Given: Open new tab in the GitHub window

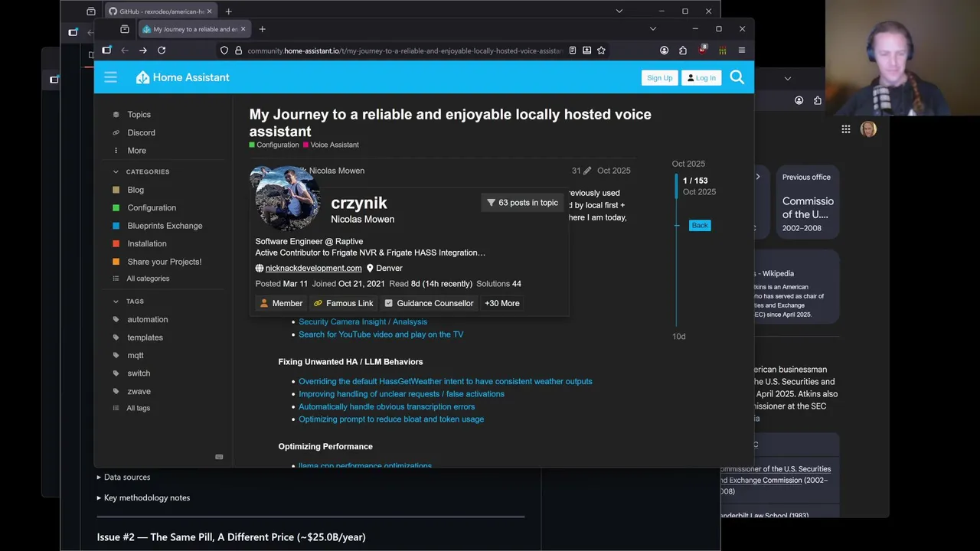Looking at the screenshot, I should [x=228, y=11].
